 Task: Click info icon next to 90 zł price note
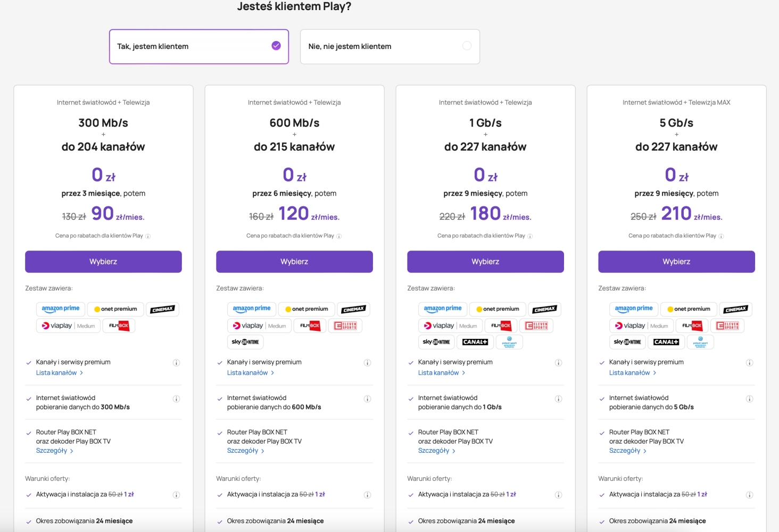pos(148,236)
